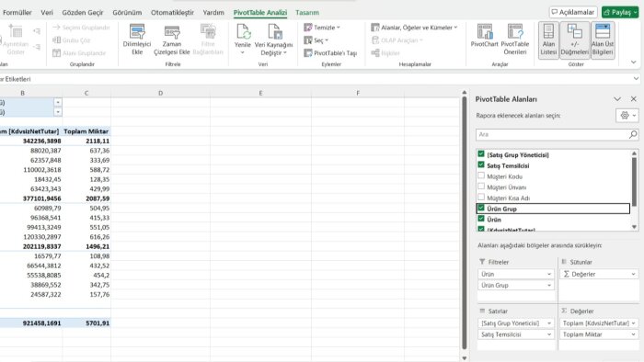Open the Otomatikleştir tab

click(x=172, y=12)
